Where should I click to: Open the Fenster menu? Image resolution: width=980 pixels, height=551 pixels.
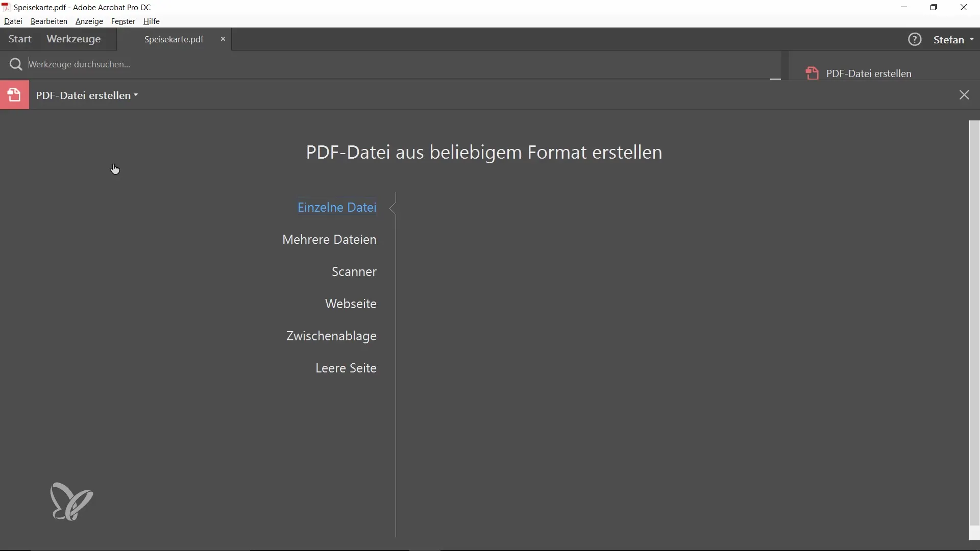point(123,21)
